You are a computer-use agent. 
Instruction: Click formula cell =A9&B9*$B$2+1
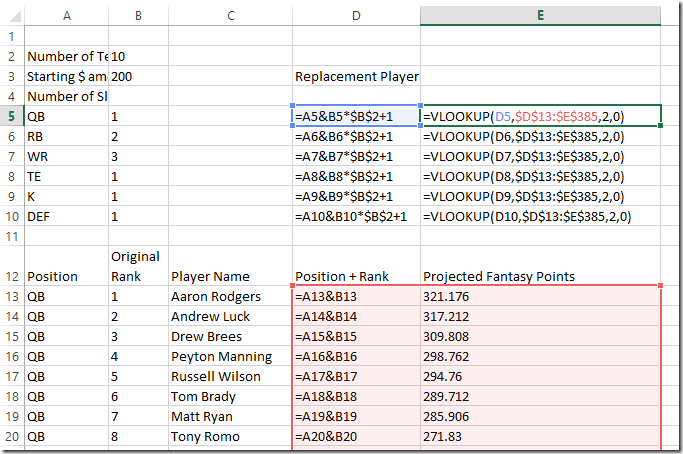point(356,197)
